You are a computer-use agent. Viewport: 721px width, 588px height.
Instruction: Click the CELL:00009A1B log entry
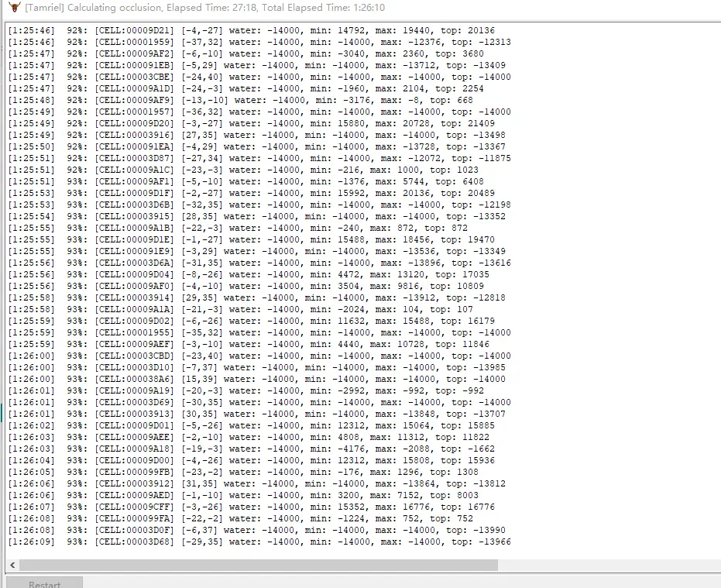coord(238,228)
